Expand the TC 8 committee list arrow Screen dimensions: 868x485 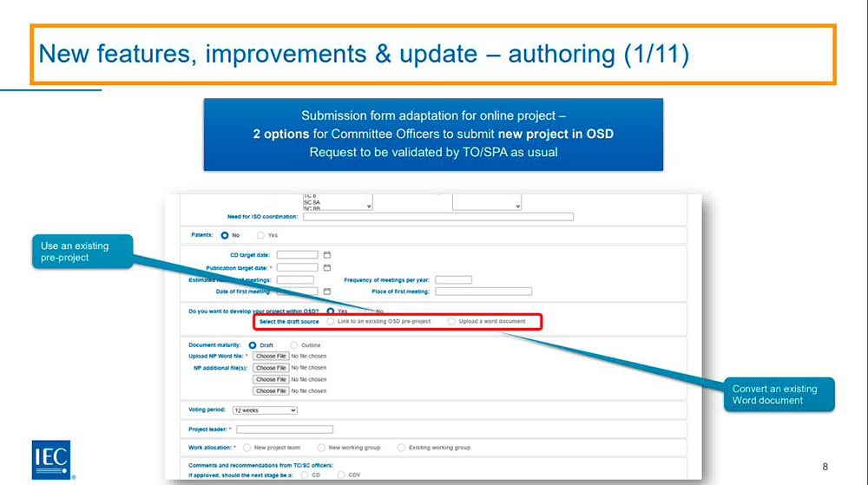point(369,206)
